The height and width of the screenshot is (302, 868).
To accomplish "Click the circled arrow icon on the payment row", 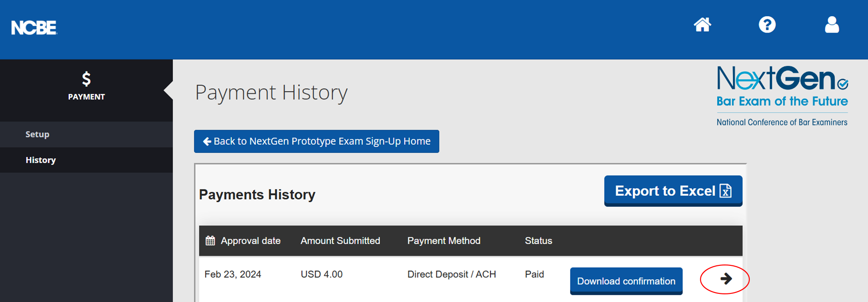I will pyautogui.click(x=724, y=279).
